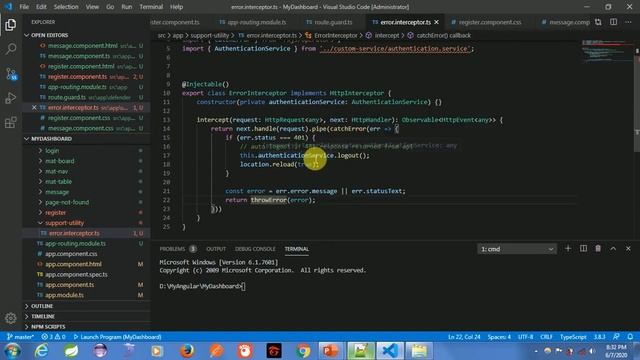Viewport: 640px width, 360px height.
Task: Expand the Outline section
Action: click(x=42, y=306)
